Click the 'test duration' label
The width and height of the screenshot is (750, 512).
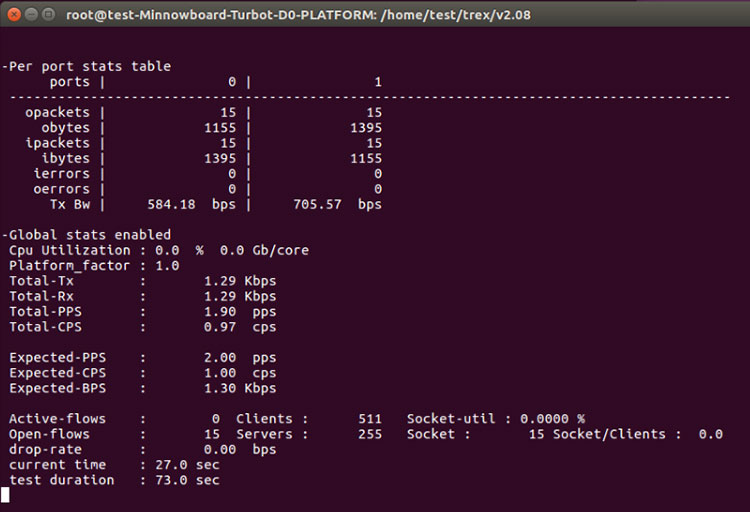point(62,480)
